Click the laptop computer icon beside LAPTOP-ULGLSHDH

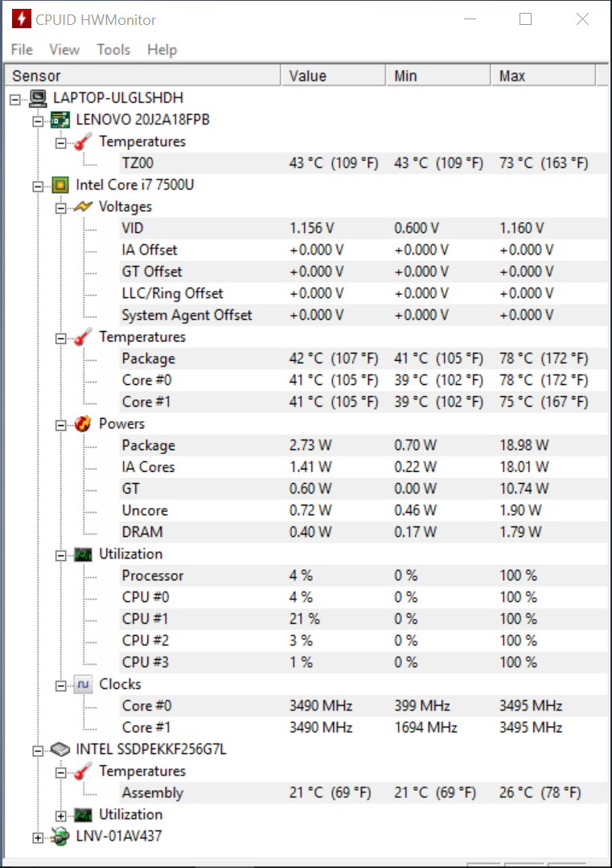[38, 99]
